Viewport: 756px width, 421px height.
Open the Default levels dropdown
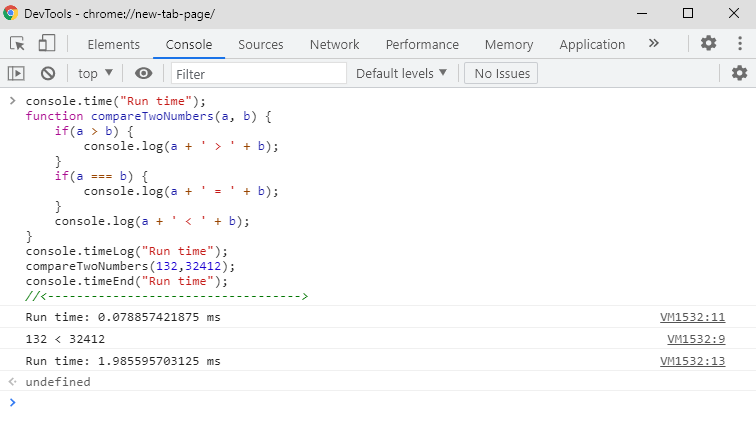(402, 73)
